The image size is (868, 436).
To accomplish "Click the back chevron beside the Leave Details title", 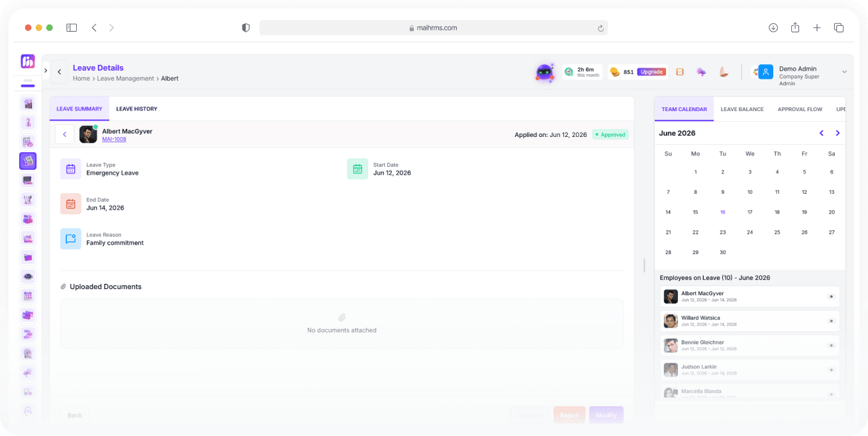I will tap(59, 72).
